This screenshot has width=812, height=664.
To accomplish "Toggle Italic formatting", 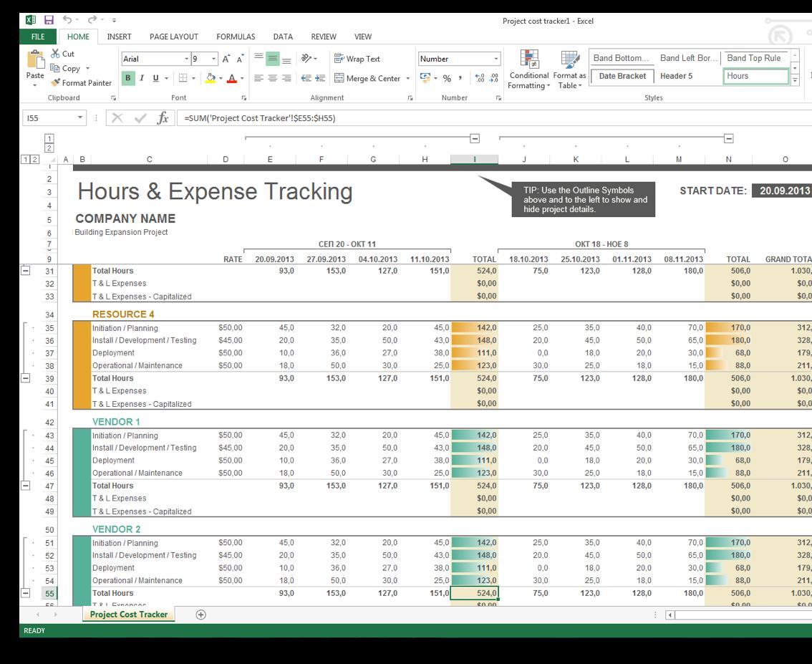I will click(x=141, y=78).
